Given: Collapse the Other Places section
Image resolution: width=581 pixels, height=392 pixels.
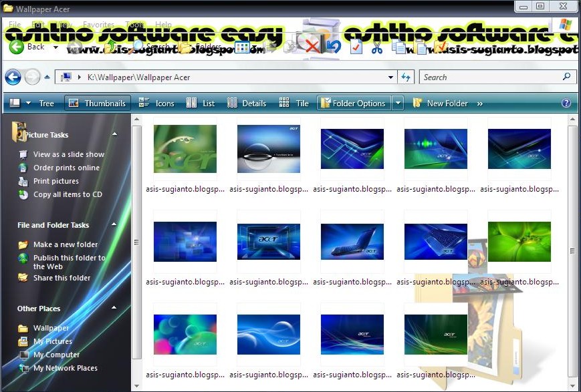Looking at the screenshot, I should click(x=114, y=307).
